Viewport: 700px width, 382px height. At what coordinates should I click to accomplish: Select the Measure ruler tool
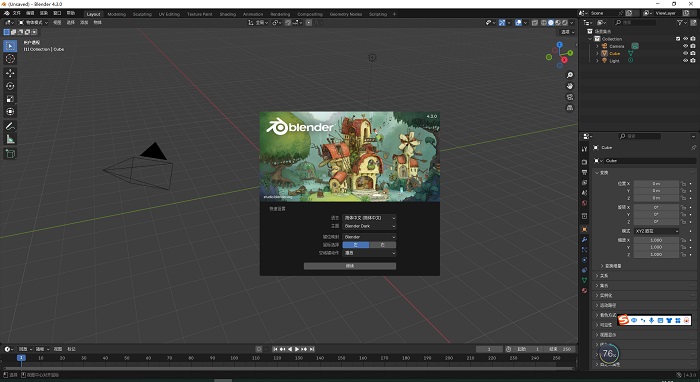pyautogui.click(x=10, y=140)
